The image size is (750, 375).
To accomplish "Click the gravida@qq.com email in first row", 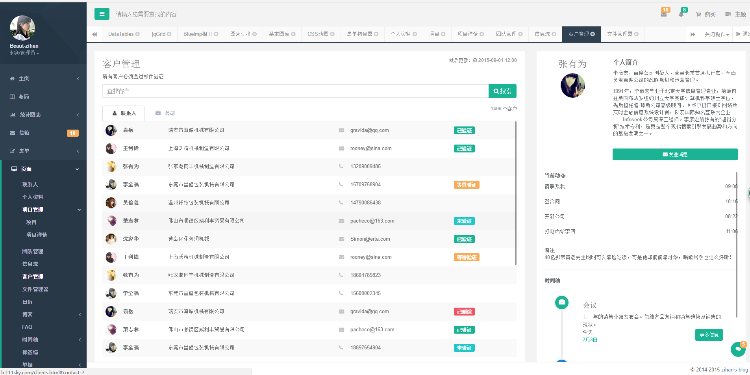I will 370,130.
